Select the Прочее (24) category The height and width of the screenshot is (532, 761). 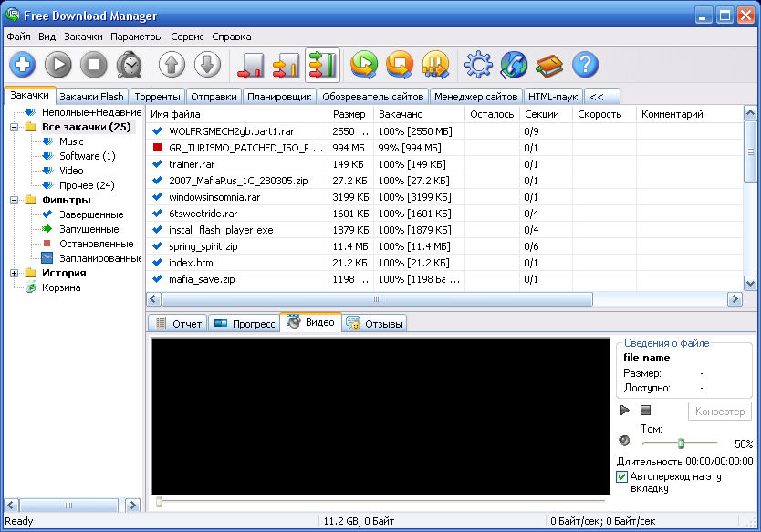click(x=87, y=185)
